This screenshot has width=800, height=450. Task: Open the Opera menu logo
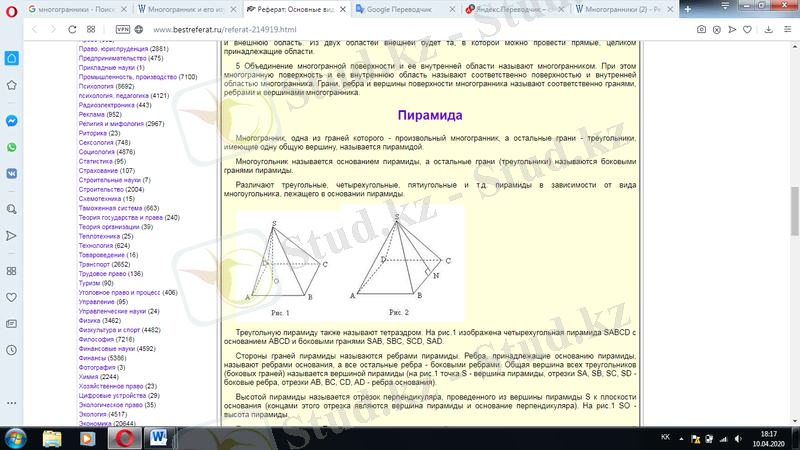(11, 11)
